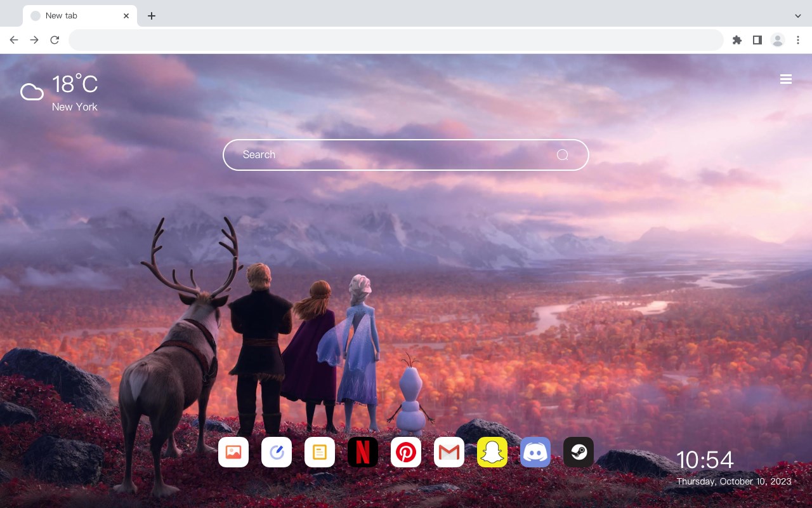Screen dimensions: 812x508
Task: Click the magnifier icon in search box
Action: tap(562, 155)
